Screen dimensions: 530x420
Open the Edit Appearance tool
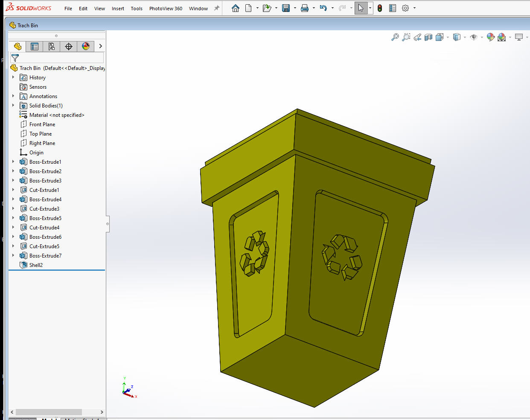(x=490, y=38)
